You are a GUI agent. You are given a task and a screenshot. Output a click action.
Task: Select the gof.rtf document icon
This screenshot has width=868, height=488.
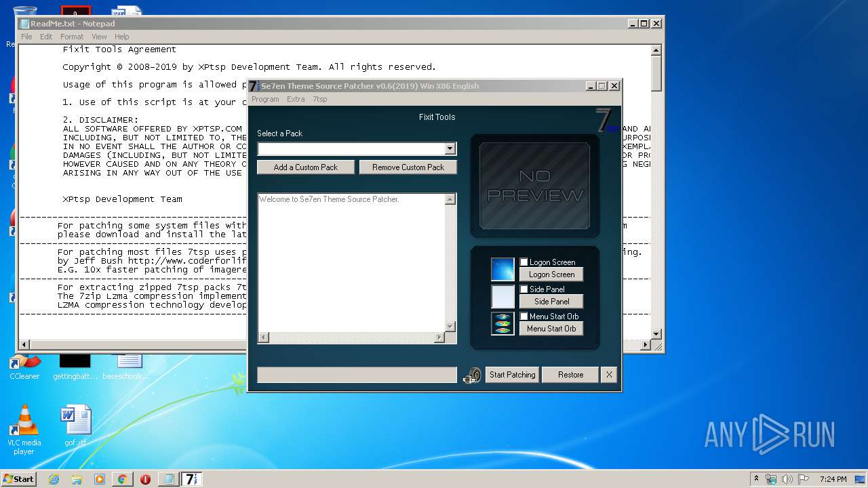point(75,426)
